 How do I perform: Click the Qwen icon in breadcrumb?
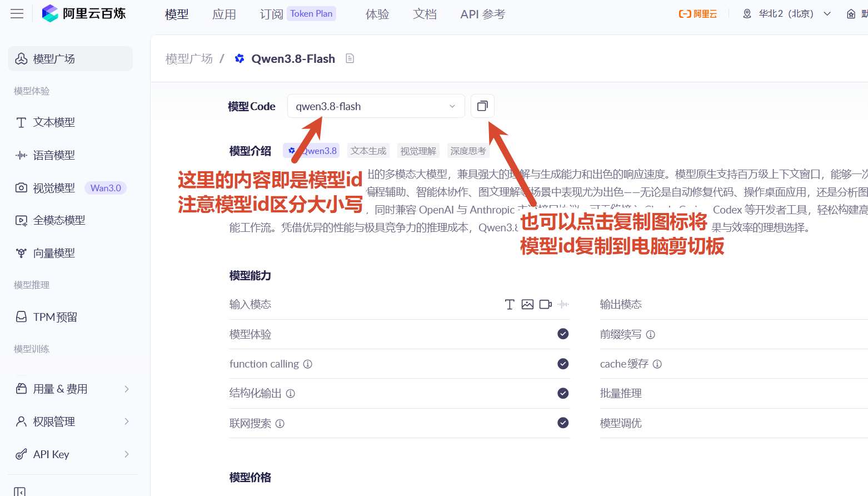tap(240, 58)
